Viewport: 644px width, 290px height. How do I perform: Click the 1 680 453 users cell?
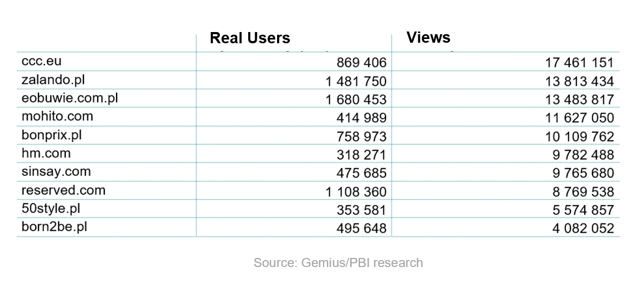356,100
